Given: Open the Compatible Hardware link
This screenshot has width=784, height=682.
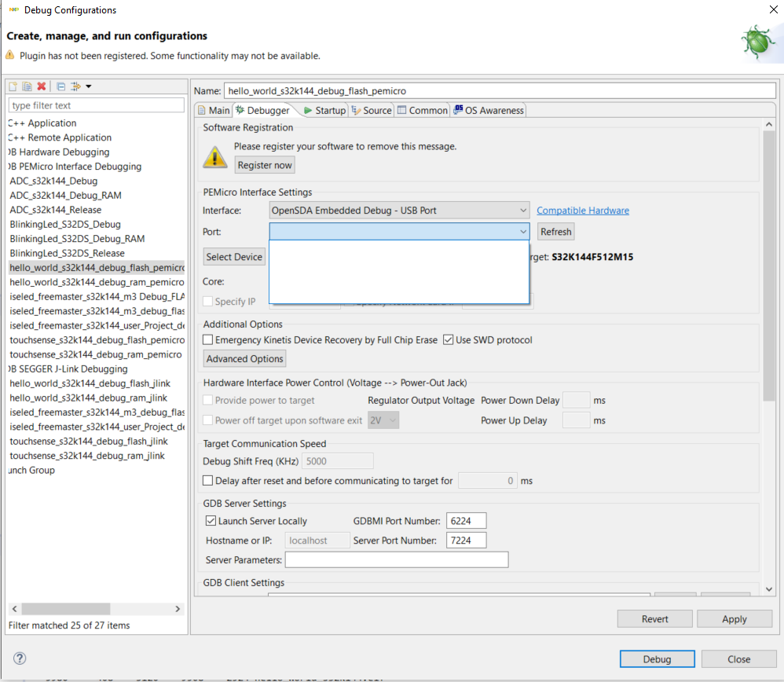Looking at the screenshot, I should pyautogui.click(x=582, y=211).
